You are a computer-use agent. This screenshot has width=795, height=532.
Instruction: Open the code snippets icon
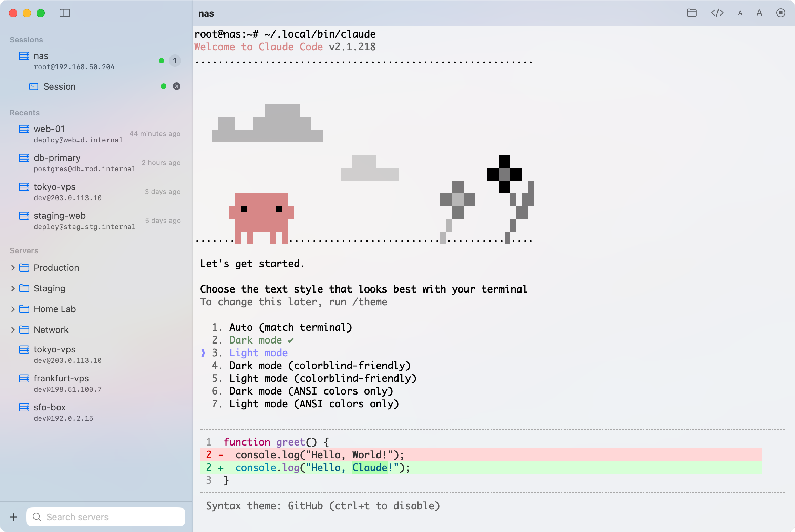717,13
